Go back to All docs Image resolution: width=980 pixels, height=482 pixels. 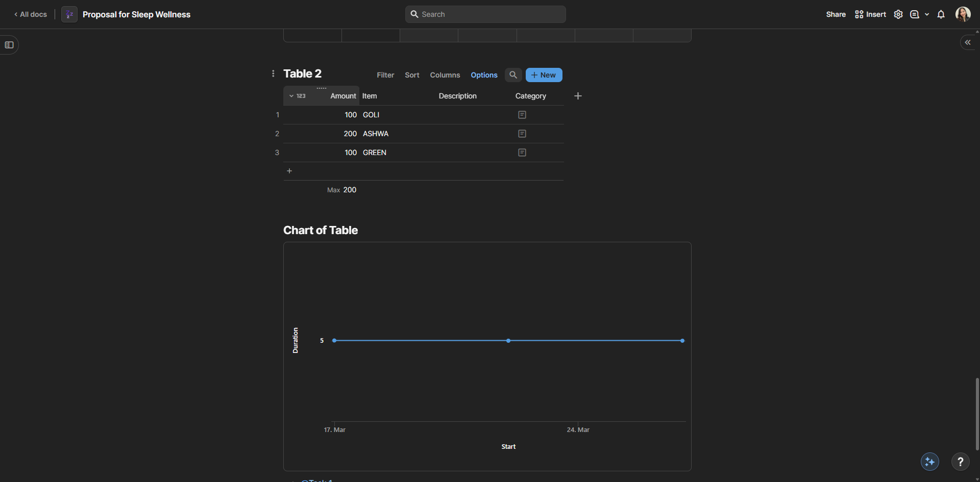tap(31, 14)
